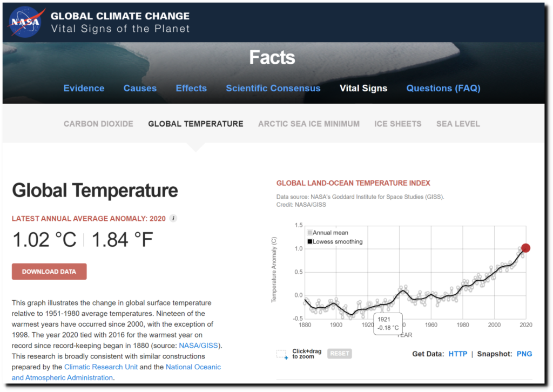Select the Ice Sheets tab
The height and width of the screenshot is (392, 553).
tap(398, 124)
